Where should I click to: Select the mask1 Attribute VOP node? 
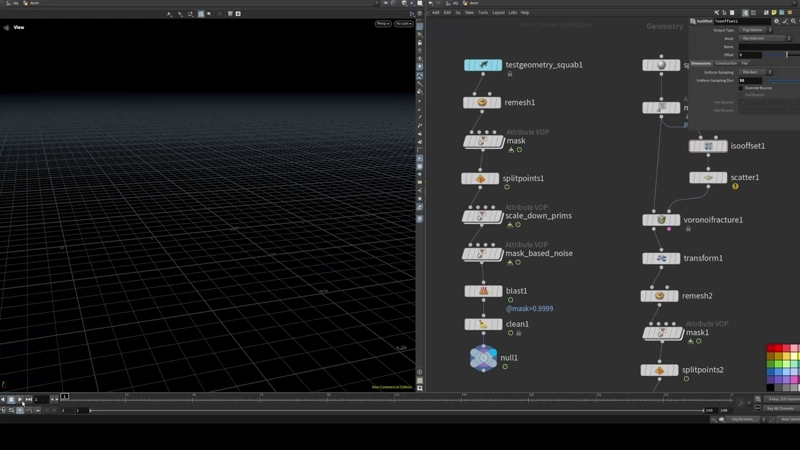663,333
